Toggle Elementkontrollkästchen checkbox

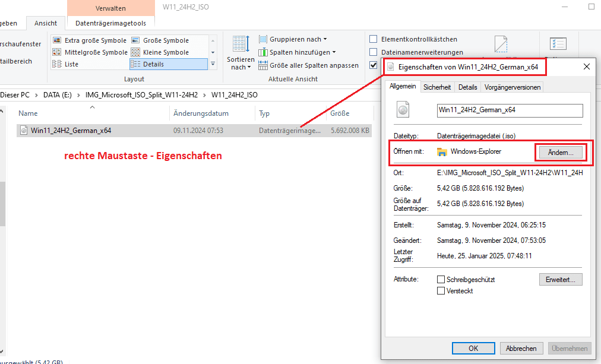374,39
